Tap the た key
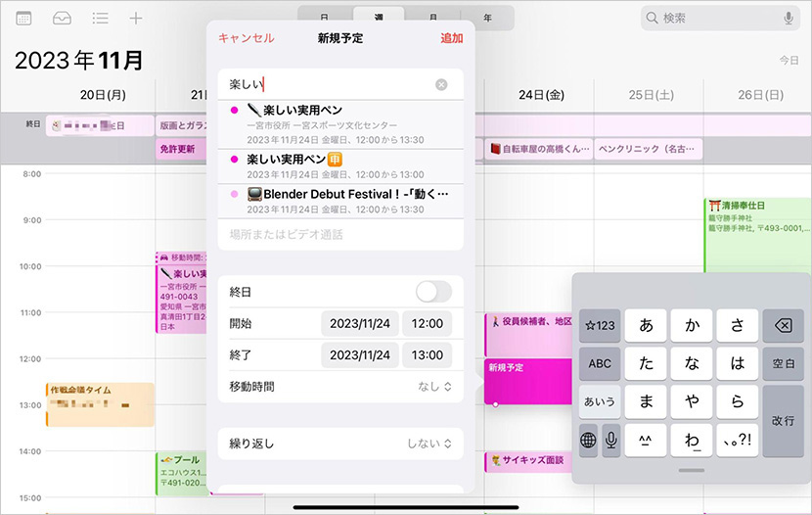The height and width of the screenshot is (515, 812). click(x=646, y=363)
